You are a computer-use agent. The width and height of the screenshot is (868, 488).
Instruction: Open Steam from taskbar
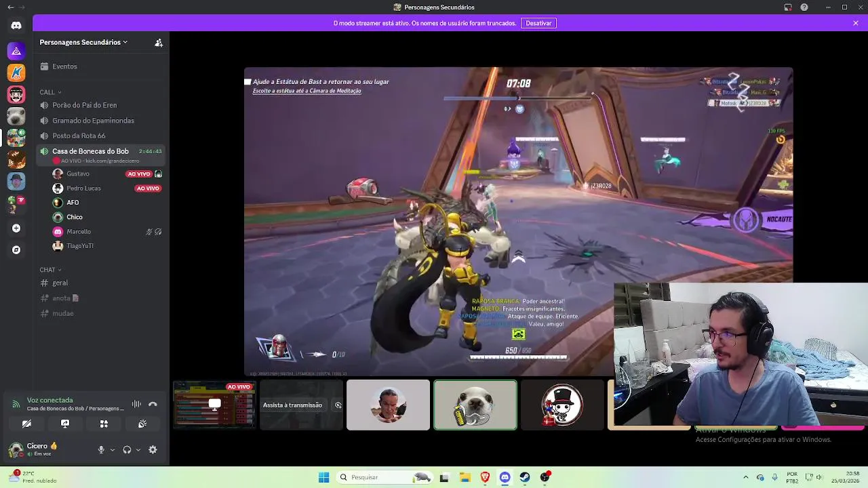click(x=525, y=477)
